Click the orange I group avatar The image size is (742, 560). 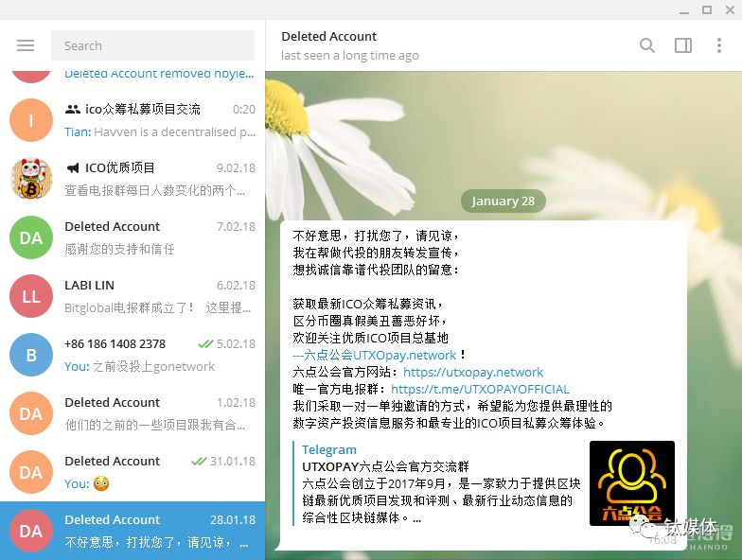click(x=31, y=120)
